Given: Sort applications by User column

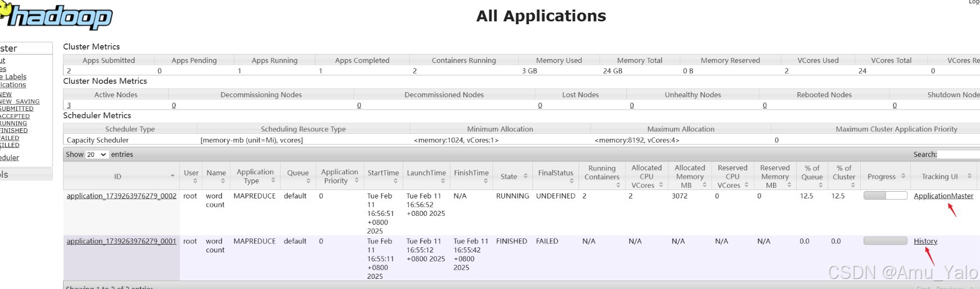Looking at the screenshot, I should click(191, 176).
